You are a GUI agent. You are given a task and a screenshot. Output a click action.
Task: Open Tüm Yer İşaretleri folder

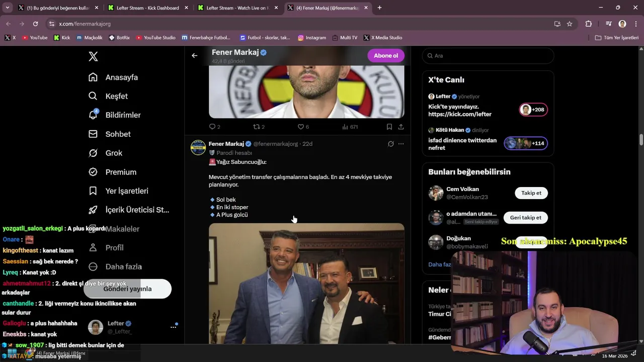617,38
